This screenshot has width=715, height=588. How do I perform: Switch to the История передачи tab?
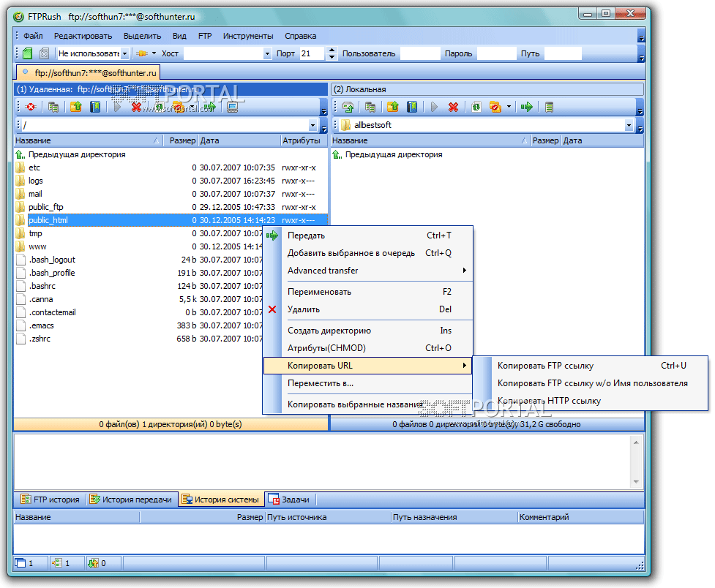[131, 500]
